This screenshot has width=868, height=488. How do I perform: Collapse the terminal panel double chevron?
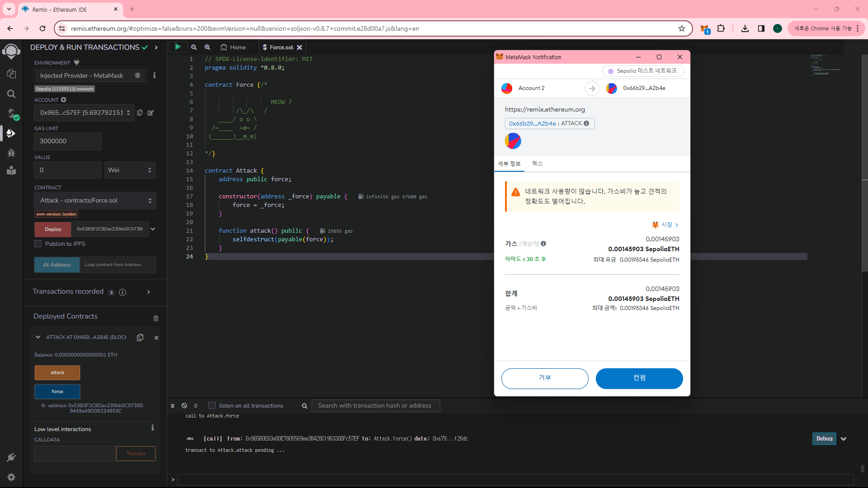(x=173, y=406)
